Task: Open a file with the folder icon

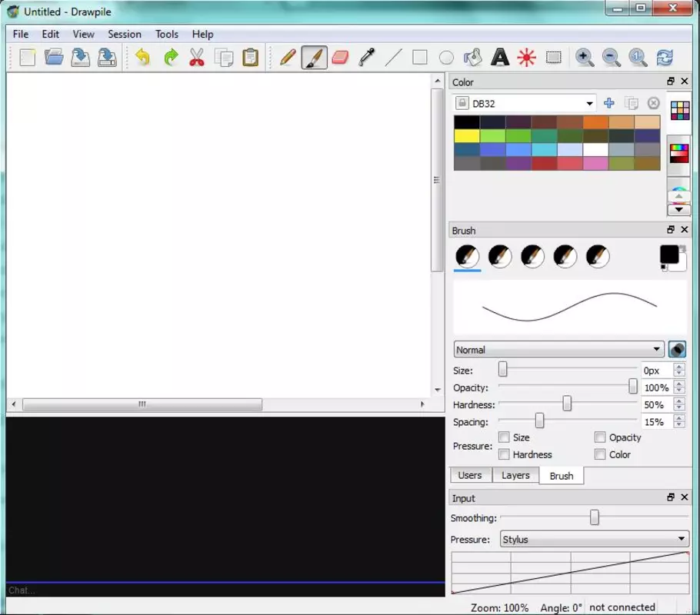Action: click(54, 58)
